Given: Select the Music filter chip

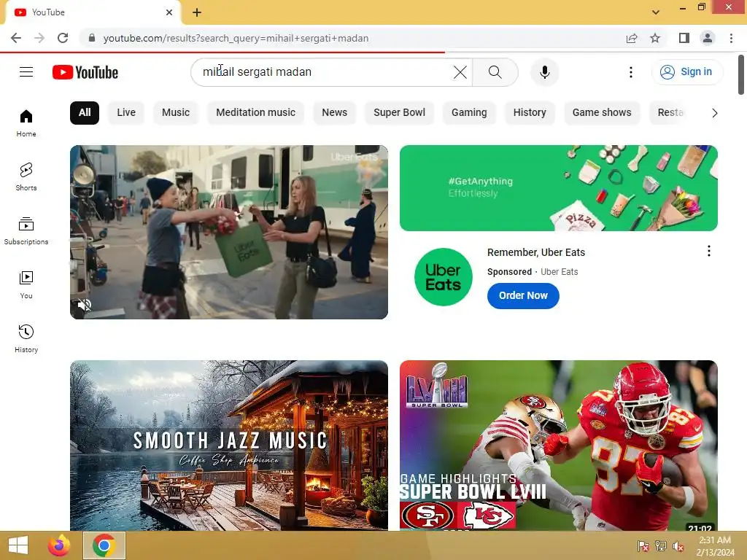Looking at the screenshot, I should point(176,113).
